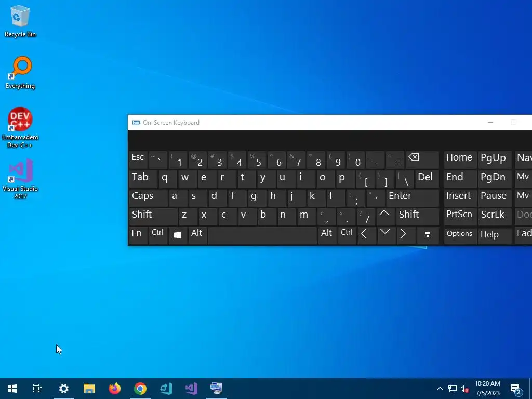The image size is (532, 399).
Task: Open the clock and date in the taskbar
Action: 487,389
